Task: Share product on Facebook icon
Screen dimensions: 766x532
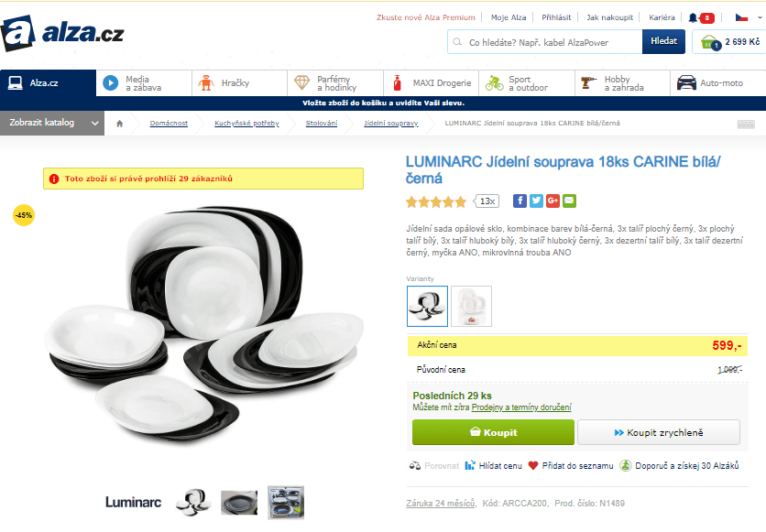Action: click(520, 201)
